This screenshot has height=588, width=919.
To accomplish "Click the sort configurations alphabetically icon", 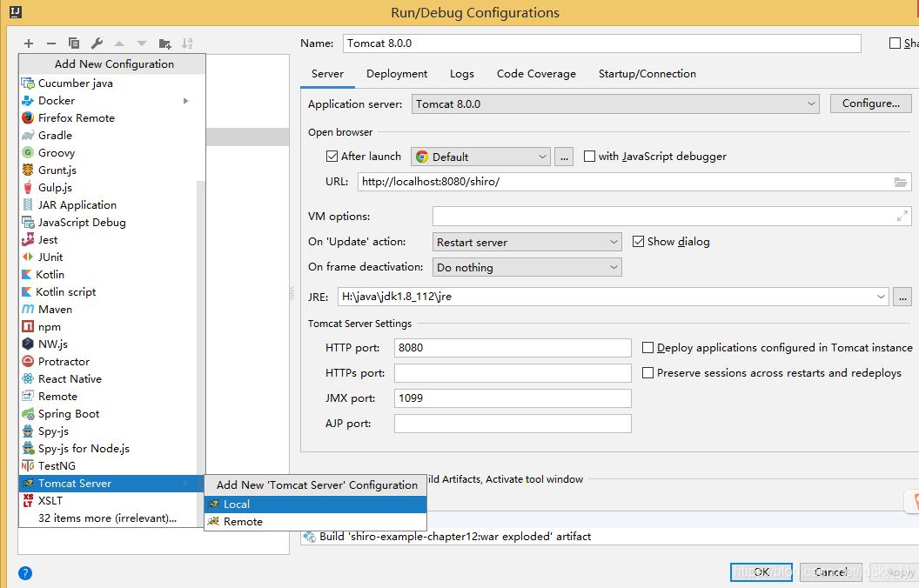I will 187,43.
